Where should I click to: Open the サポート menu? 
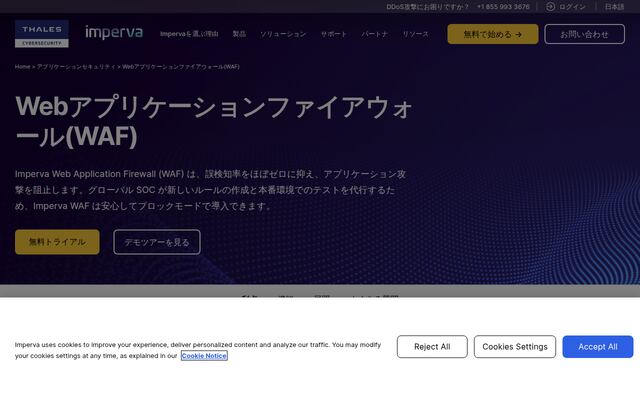[x=333, y=34]
